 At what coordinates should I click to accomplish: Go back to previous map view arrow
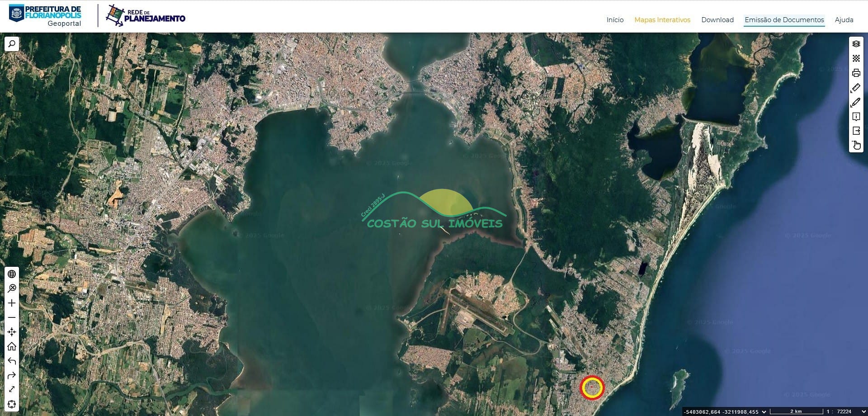point(12,361)
